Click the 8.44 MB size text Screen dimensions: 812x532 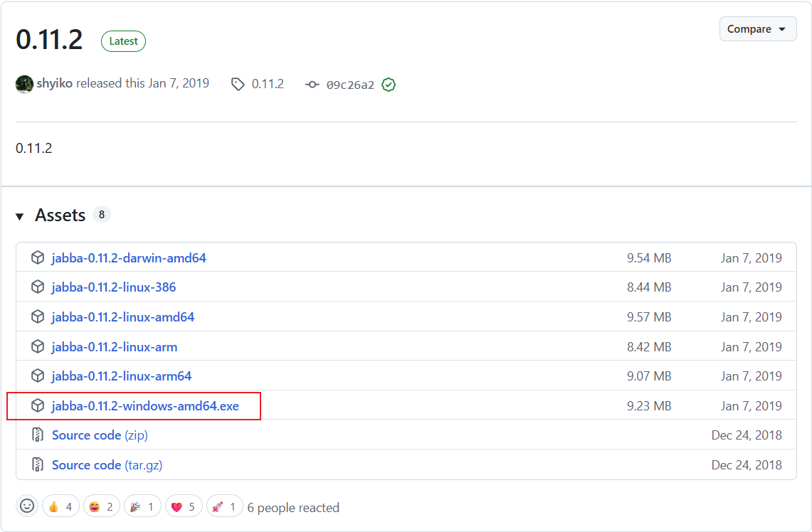pyautogui.click(x=649, y=287)
